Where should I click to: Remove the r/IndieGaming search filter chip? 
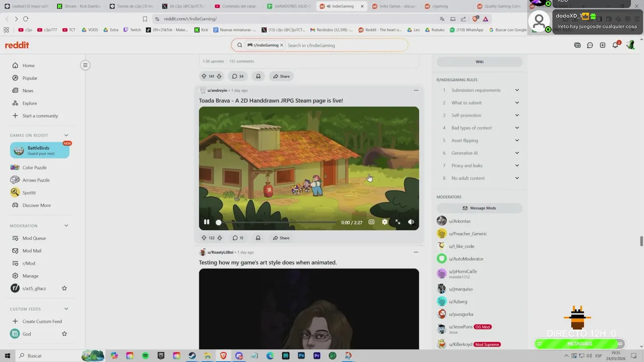click(x=281, y=45)
